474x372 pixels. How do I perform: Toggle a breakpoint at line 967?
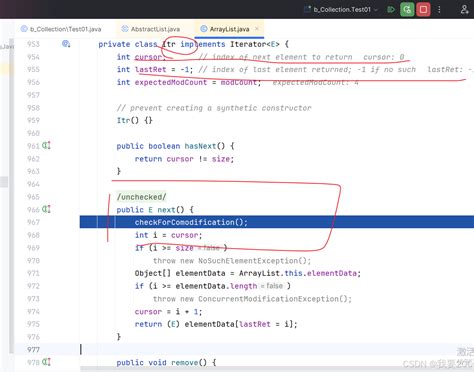point(33,222)
